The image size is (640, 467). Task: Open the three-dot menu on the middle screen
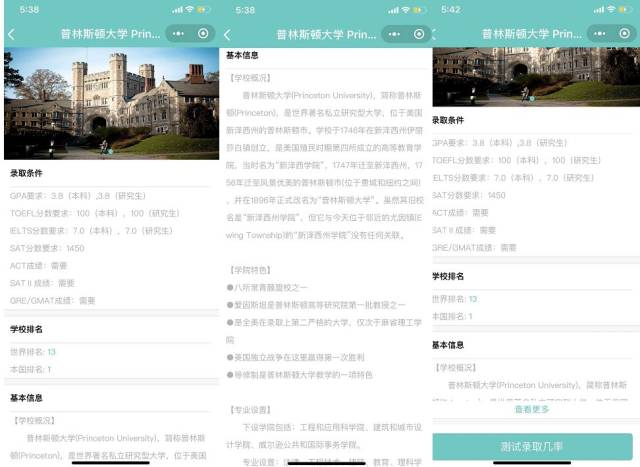pos(393,33)
